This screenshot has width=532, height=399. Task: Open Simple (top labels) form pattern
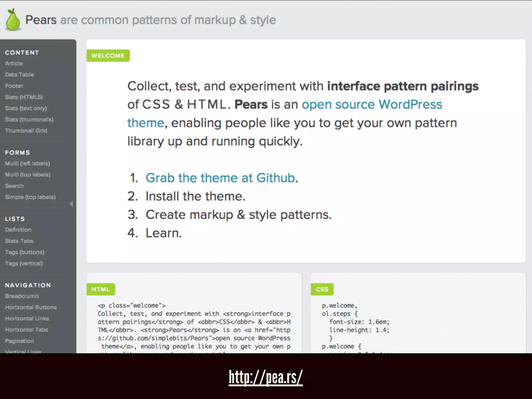[x=30, y=197]
